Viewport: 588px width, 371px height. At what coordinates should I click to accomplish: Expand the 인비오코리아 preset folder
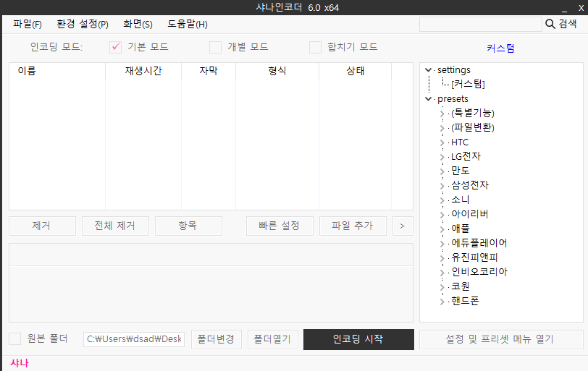(x=442, y=272)
